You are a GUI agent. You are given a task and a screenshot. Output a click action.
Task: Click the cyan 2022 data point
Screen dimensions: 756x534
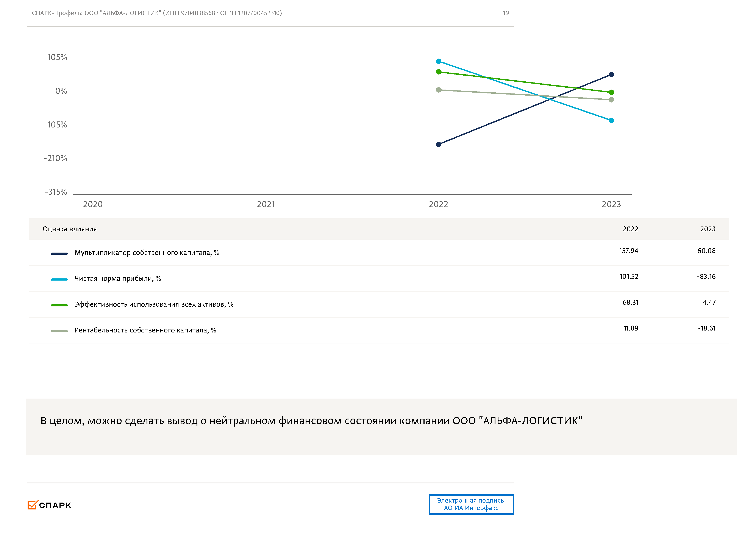pos(439,61)
